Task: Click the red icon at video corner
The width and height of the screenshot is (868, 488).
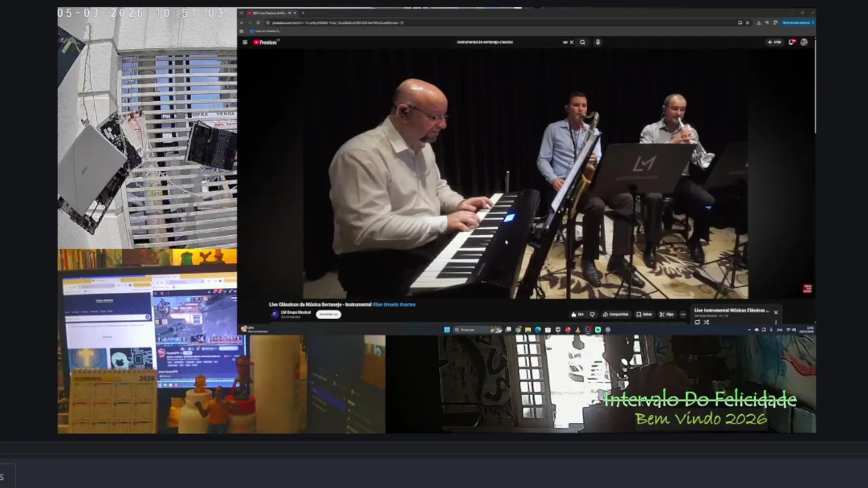Action: click(x=807, y=289)
